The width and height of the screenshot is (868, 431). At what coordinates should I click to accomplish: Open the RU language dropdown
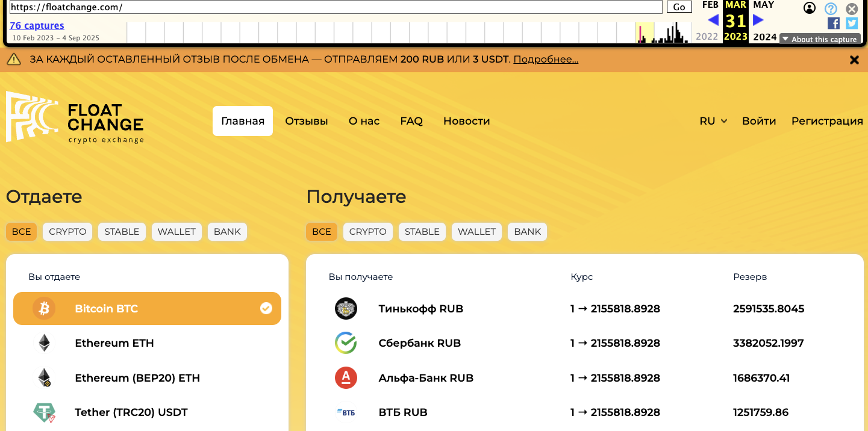pos(713,121)
